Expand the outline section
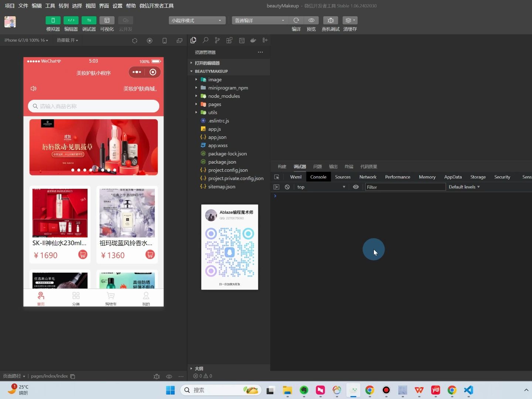532x399 pixels. (x=229, y=369)
